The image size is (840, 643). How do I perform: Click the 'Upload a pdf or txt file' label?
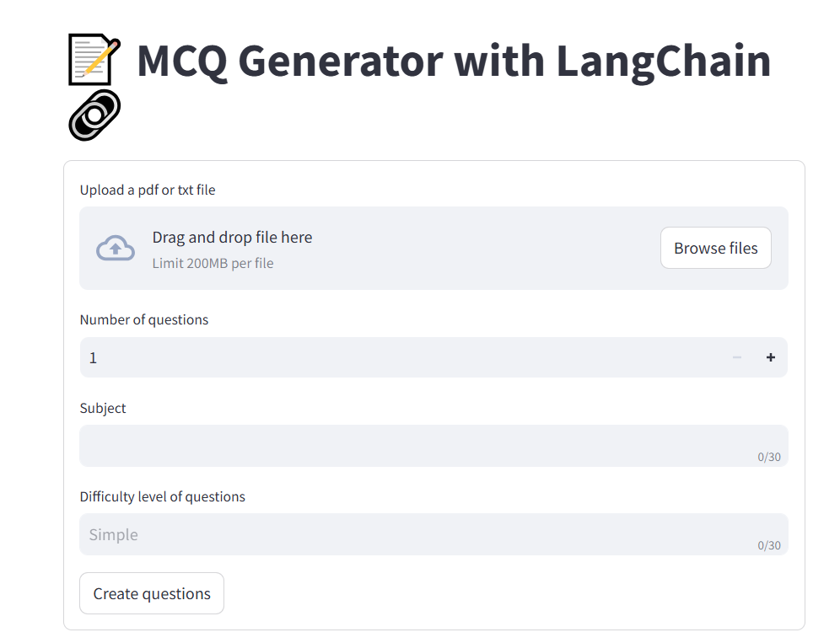148,190
